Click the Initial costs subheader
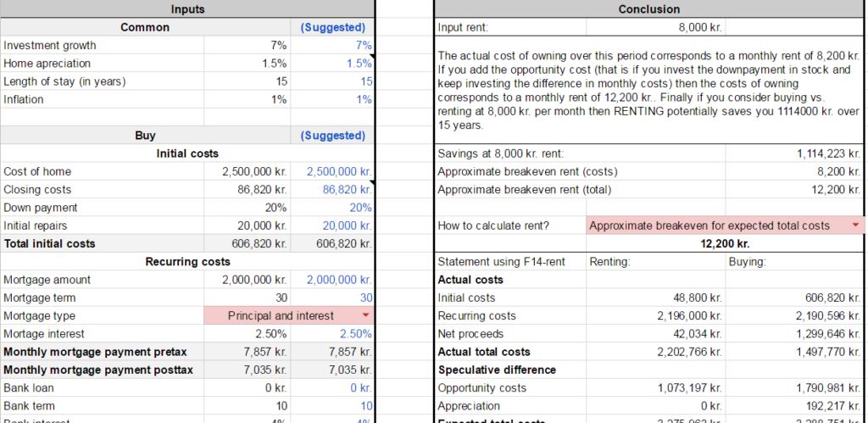868x423 pixels. tap(187, 153)
